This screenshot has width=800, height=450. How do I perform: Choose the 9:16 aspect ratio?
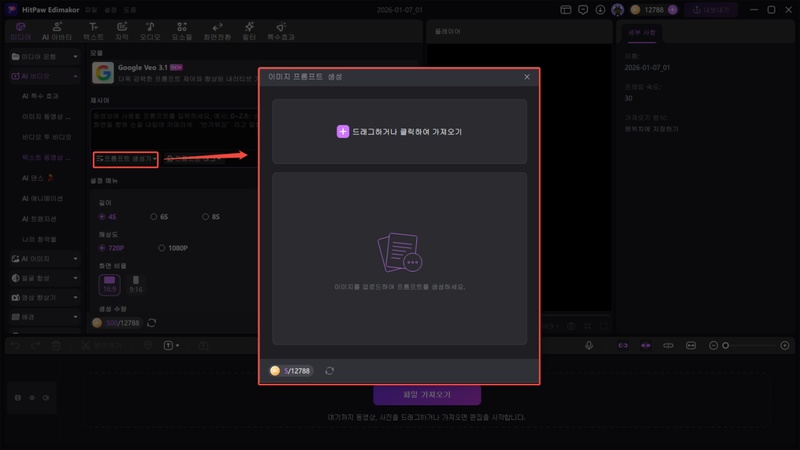136,285
